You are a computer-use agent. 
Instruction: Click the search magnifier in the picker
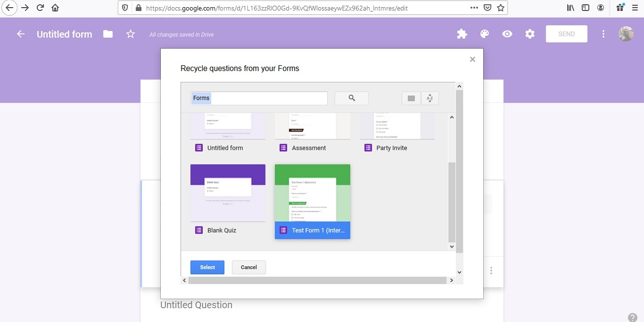(351, 98)
